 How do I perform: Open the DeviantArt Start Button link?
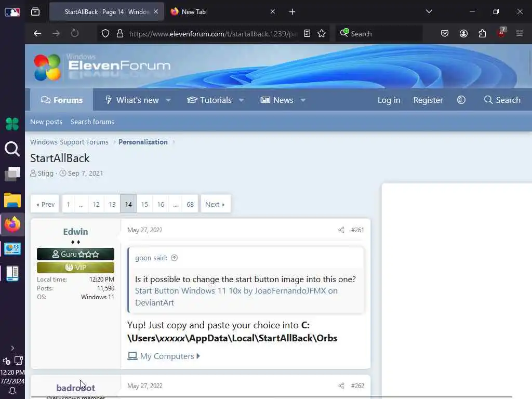tap(236, 297)
